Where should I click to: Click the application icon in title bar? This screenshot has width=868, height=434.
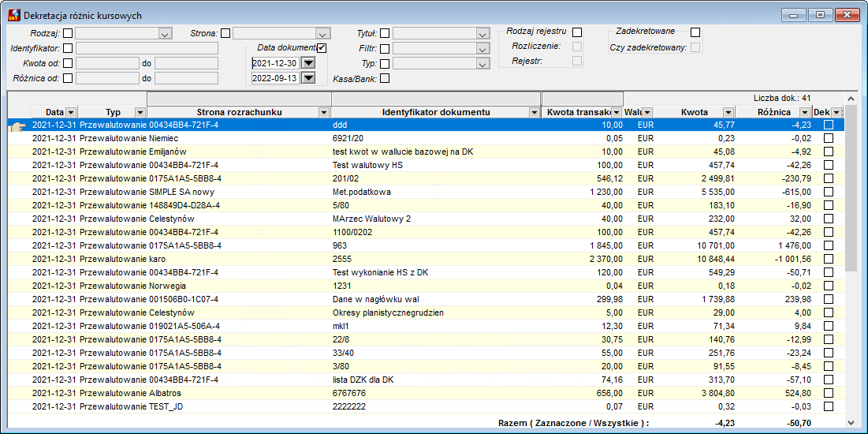pyautogui.click(x=13, y=16)
